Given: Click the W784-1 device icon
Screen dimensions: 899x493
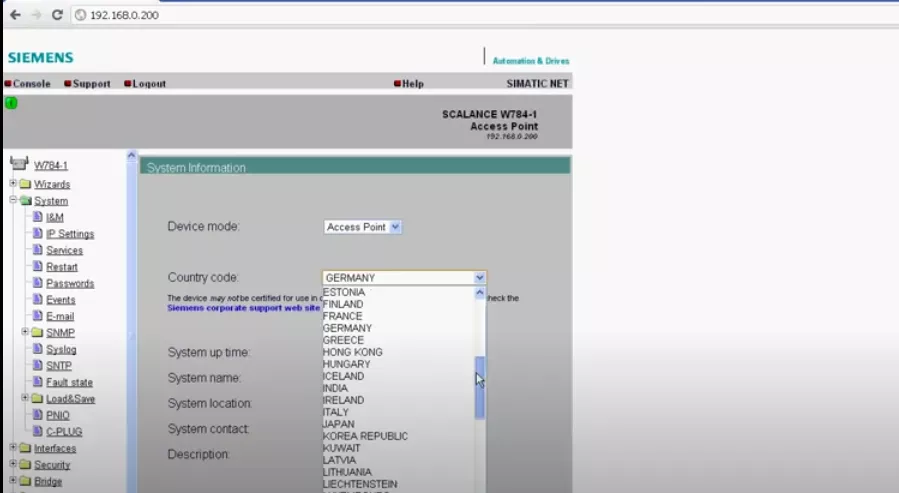Looking at the screenshot, I should click(19, 164).
